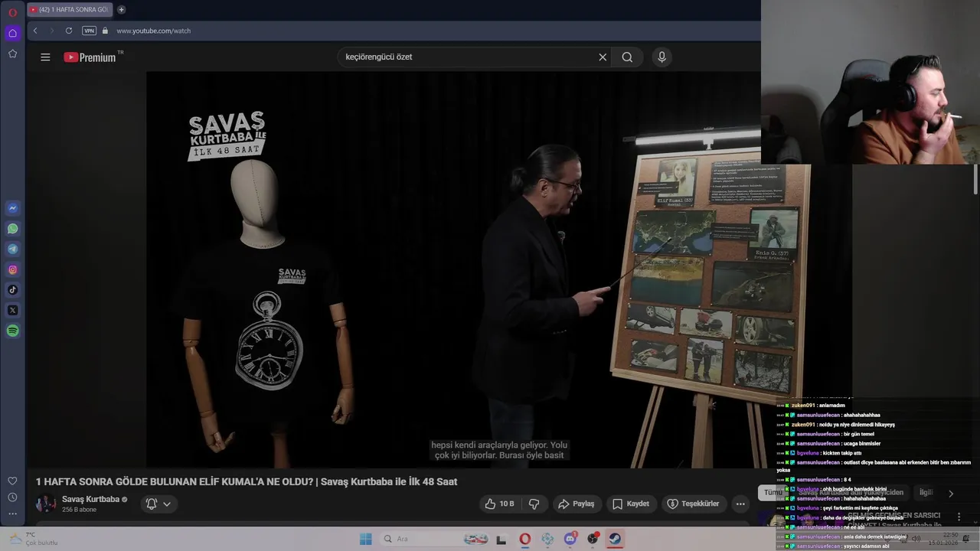
Task: Open more actions three-dots menu
Action: coord(740,504)
